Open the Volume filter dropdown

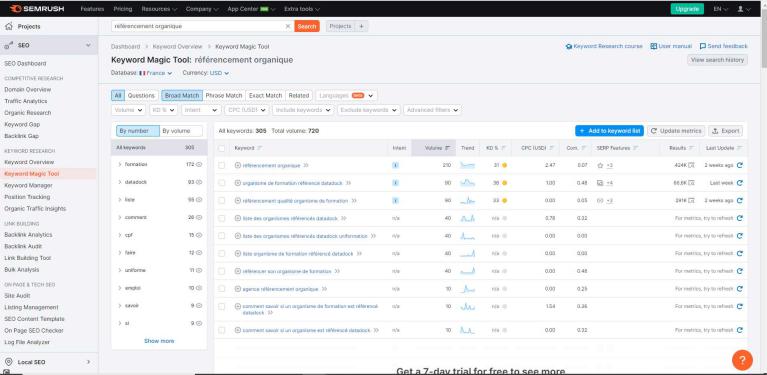pos(129,110)
